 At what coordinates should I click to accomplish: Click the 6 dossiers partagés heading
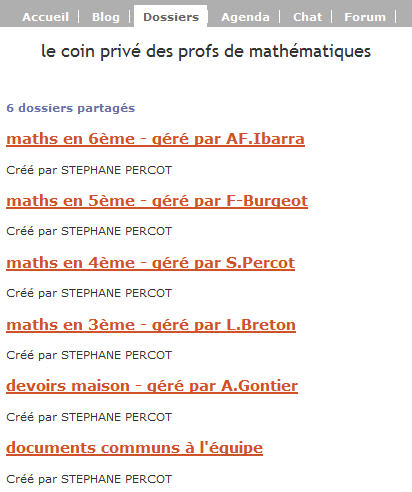[x=71, y=108]
